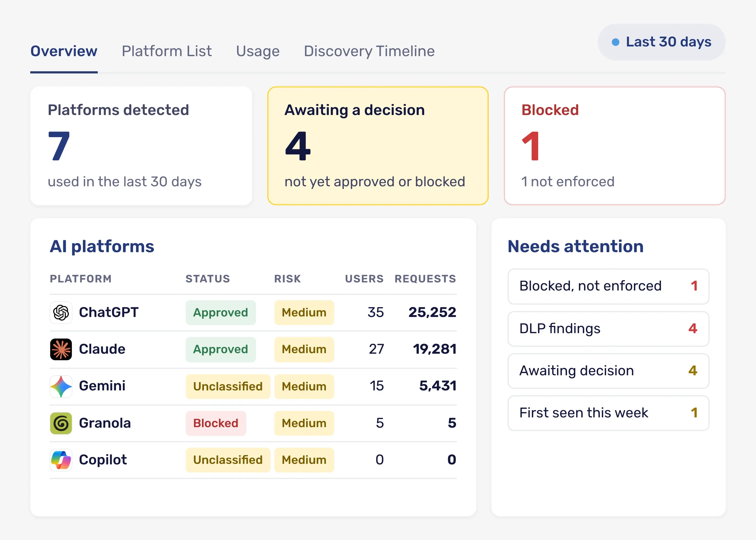Viewport: 756px width, 540px height.
Task: Click the Medium risk badge for Granola
Action: click(304, 423)
